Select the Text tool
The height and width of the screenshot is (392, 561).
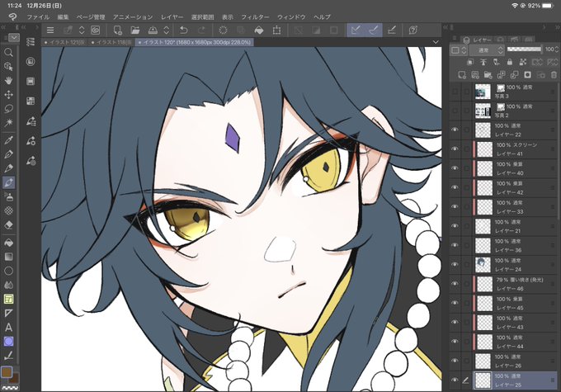(x=8, y=327)
